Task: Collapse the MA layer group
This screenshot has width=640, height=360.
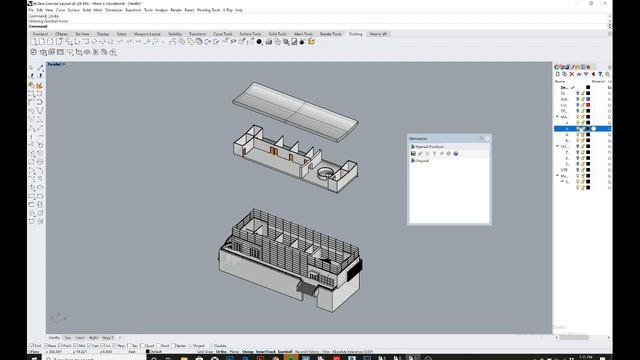Action: coord(558,117)
